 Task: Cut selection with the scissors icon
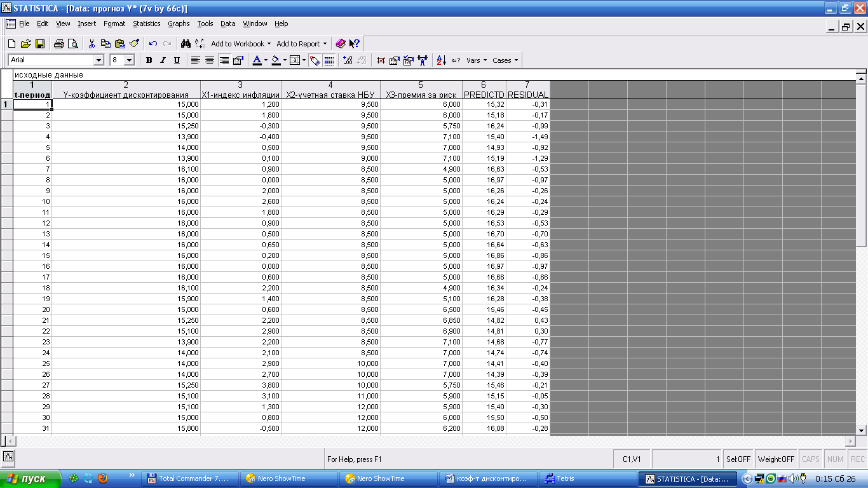(92, 44)
